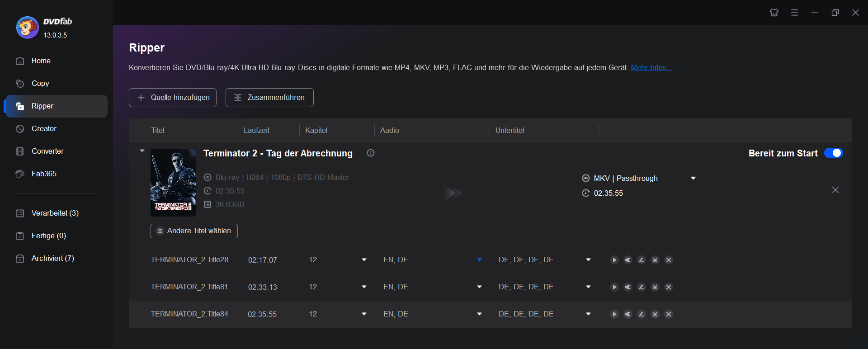Click the scissors trim icon for Title84
The width and height of the screenshot is (868, 349).
(655, 314)
